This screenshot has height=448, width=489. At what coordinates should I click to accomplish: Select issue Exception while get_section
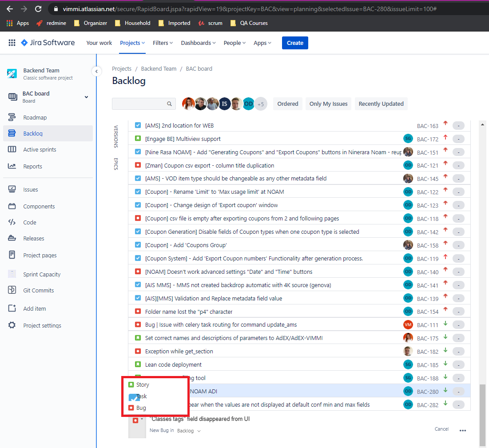click(x=299, y=351)
